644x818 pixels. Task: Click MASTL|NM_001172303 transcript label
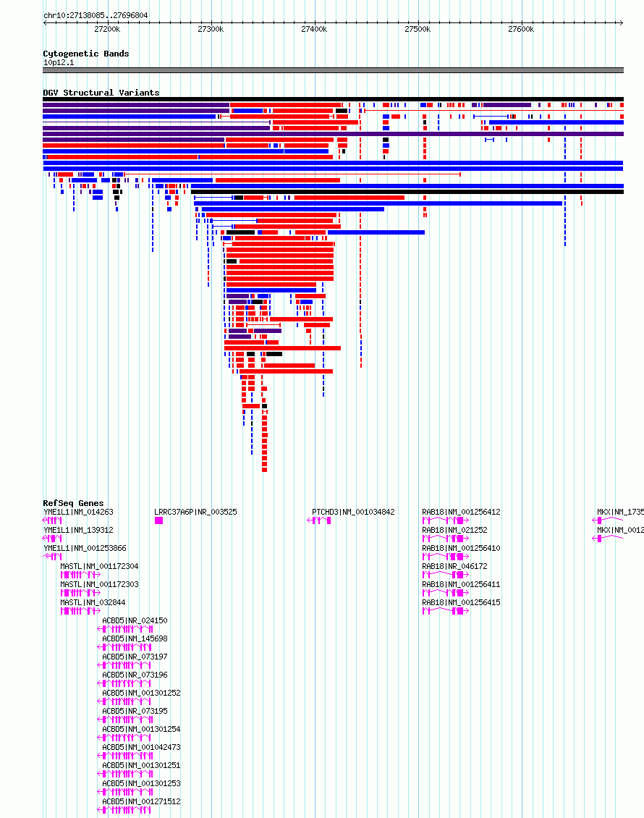(99, 584)
